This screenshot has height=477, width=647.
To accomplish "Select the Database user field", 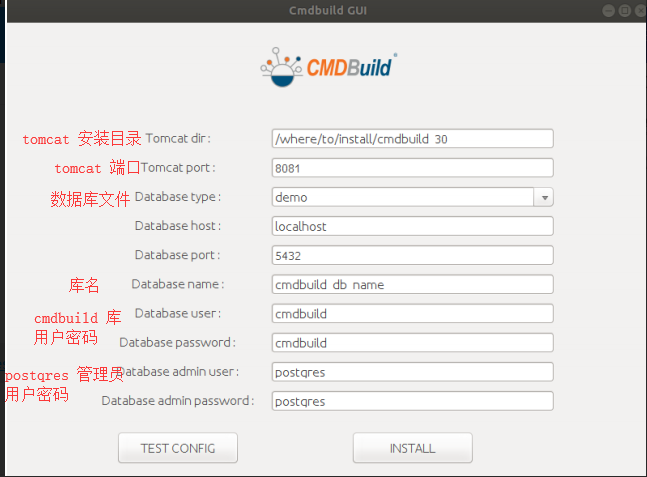I will [x=412, y=314].
